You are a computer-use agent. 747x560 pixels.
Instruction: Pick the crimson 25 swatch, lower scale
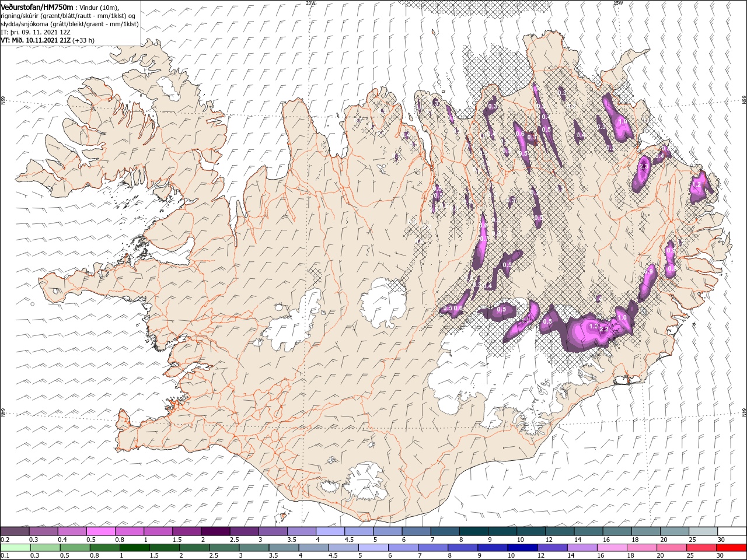(x=702, y=548)
